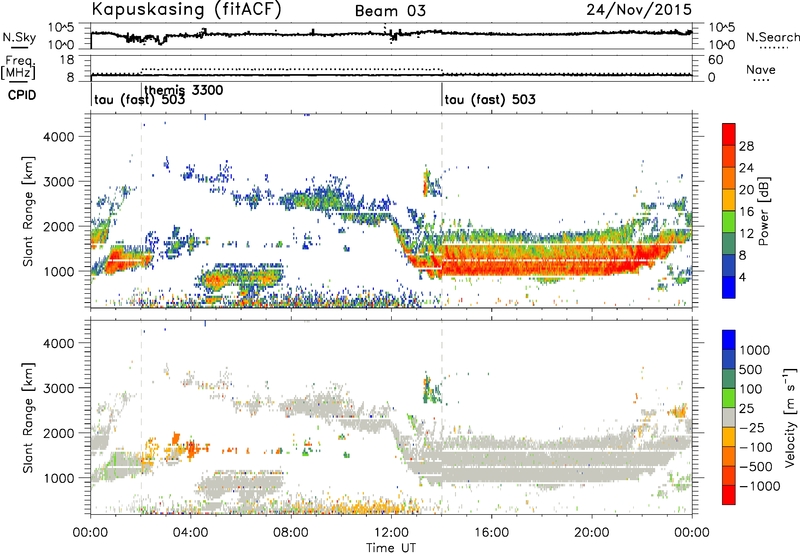Click the "-25" value on the Velocity colorbar
Viewport: 800px width, 554px height.
coord(751,427)
